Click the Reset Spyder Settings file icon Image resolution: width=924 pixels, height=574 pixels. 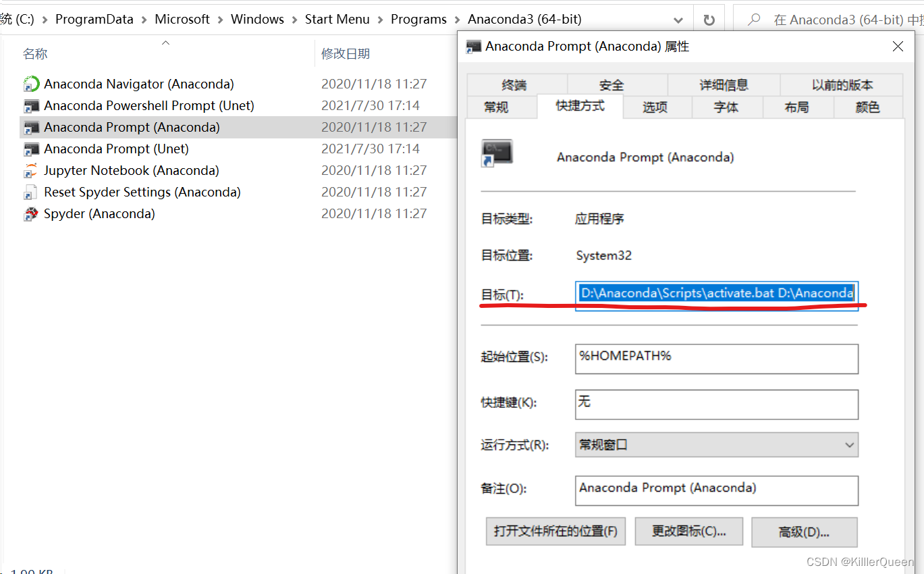tap(31, 192)
